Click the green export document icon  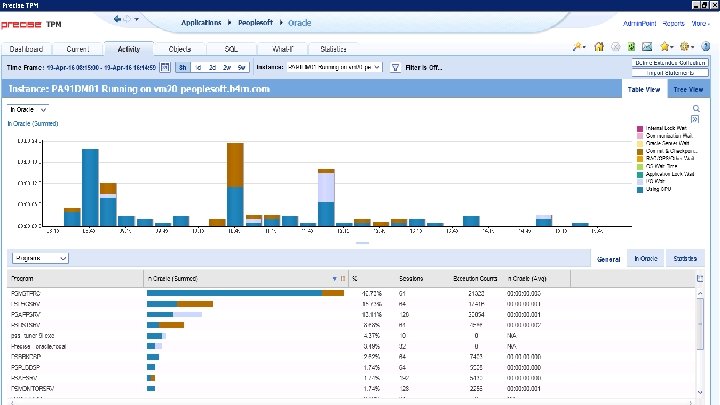pos(631,46)
